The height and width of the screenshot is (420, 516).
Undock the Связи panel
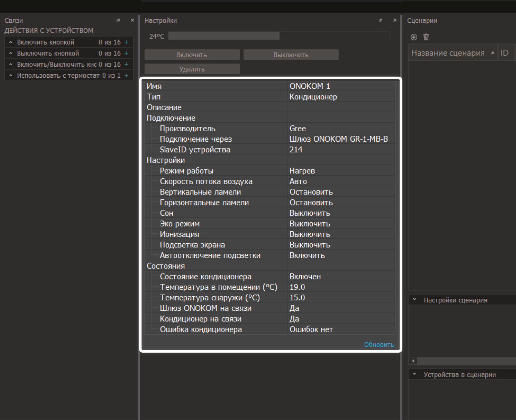tap(118, 21)
